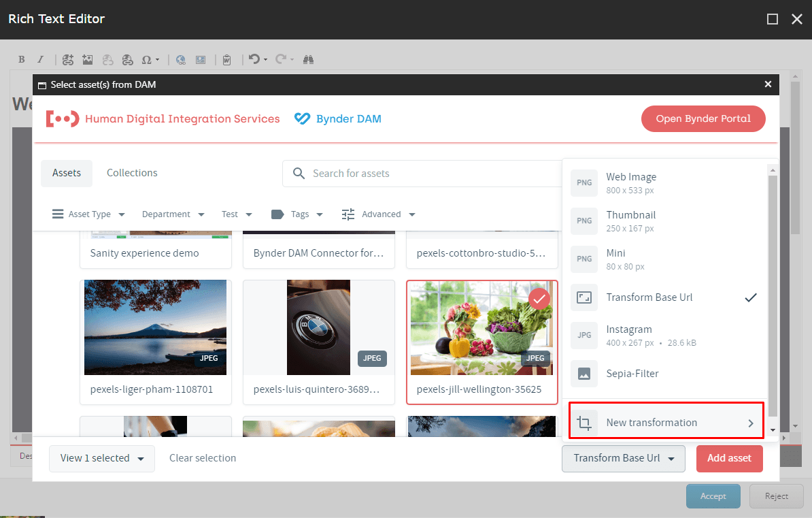This screenshot has width=812, height=518.
Task: Select the pexels-liger-pham mountain thumbnail
Action: (155, 327)
